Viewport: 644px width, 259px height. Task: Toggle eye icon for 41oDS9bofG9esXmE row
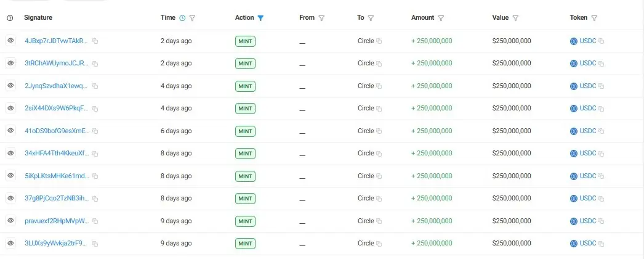click(x=10, y=131)
